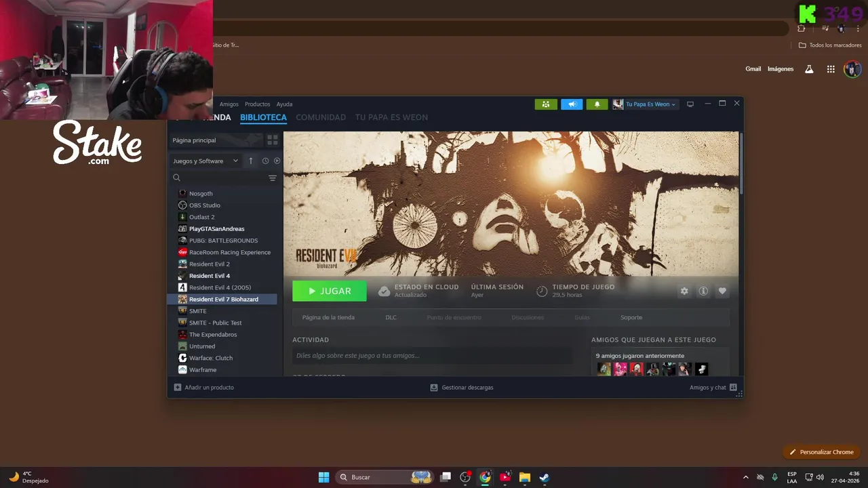Viewport: 868px width, 488px height.
Task: Open game settings gear icon
Action: (684, 291)
